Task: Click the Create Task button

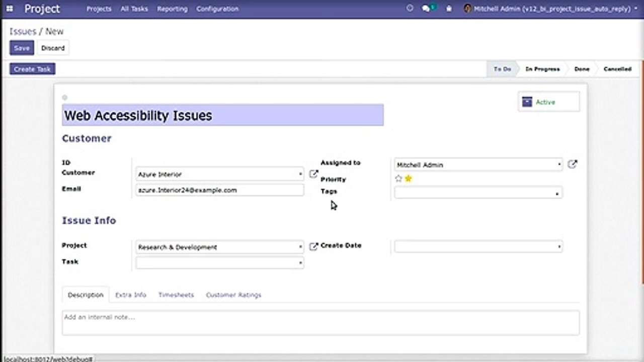Action: point(32,69)
